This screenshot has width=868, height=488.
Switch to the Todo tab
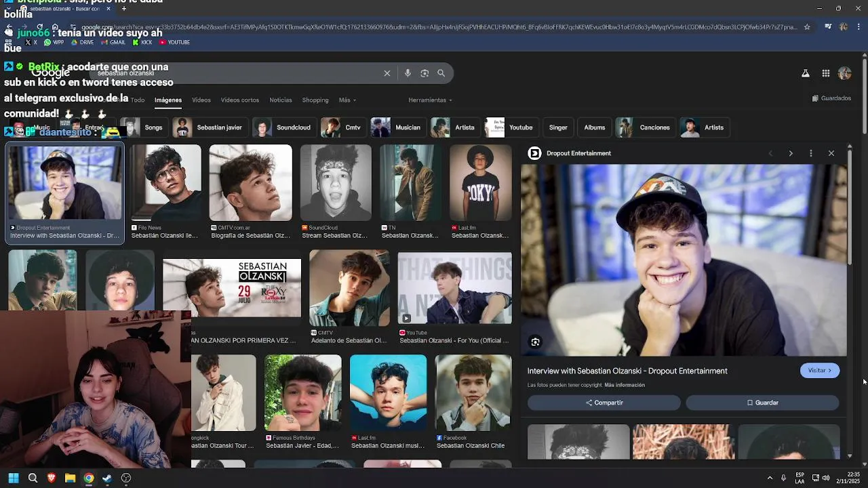pyautogui.click(x=138, y=100)
